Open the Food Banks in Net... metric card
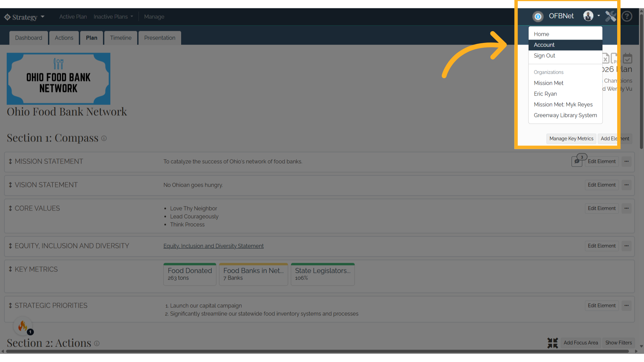This screenshot has width=644, height=362. 253,274
